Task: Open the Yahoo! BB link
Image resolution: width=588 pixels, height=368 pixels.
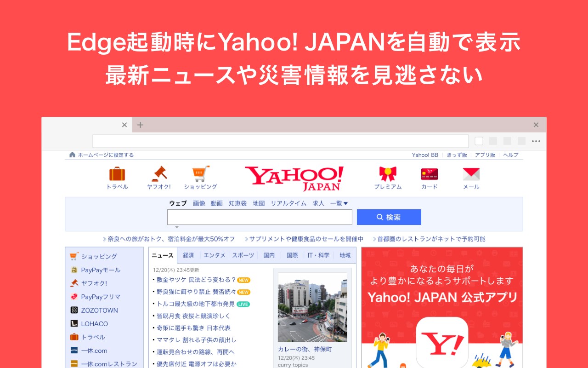Action: pos(425,155)
